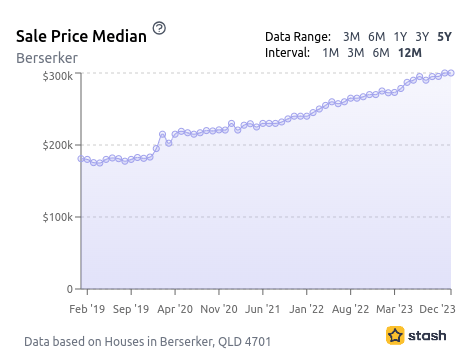
Task: Switch interval to 1M
Action: [331, 53]
